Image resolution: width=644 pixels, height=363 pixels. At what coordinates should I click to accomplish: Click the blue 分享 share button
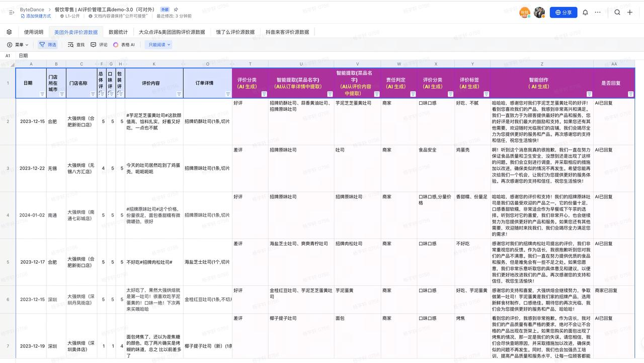[x=563, y=13]
